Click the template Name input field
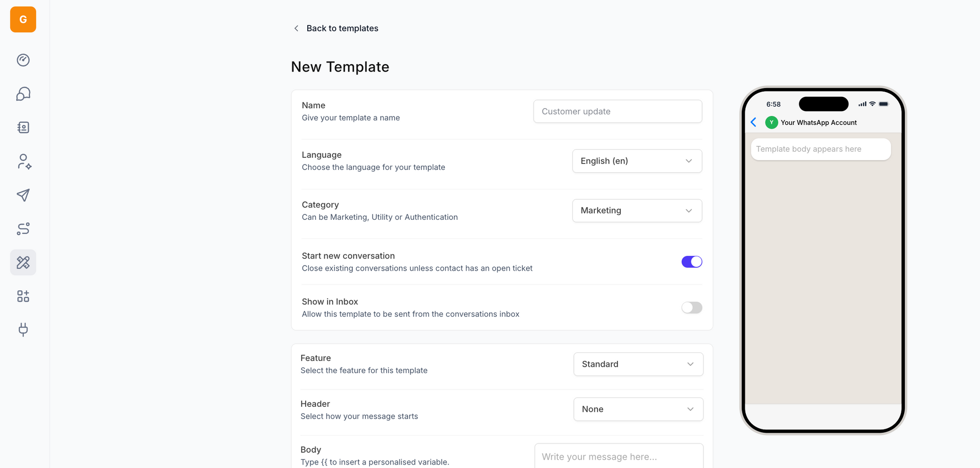Screen dimensions: 980x468 pos(617,112)
